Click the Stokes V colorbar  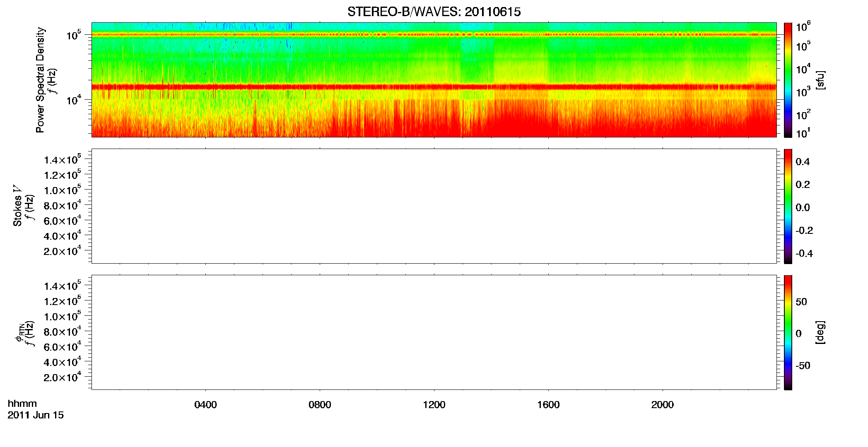(x=788, y=206)
